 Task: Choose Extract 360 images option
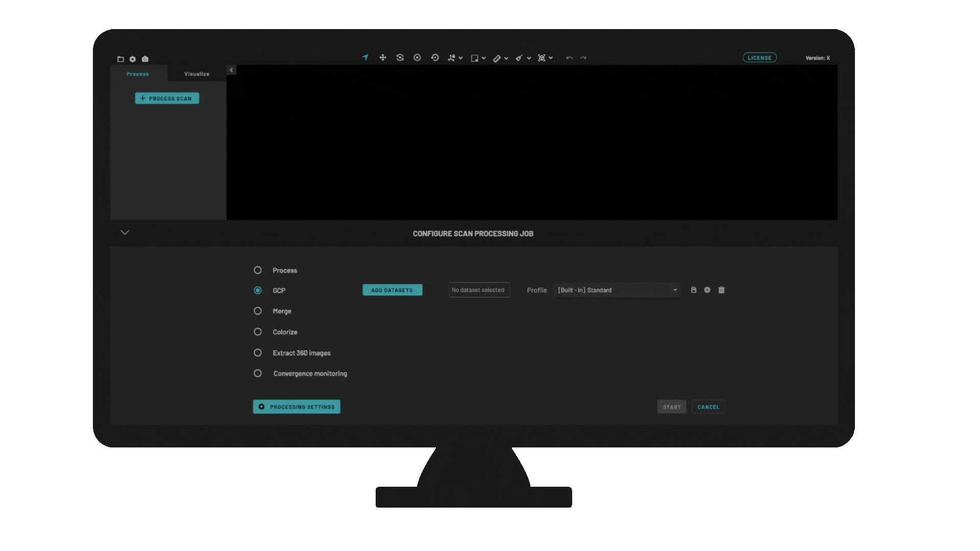[258, 353]
